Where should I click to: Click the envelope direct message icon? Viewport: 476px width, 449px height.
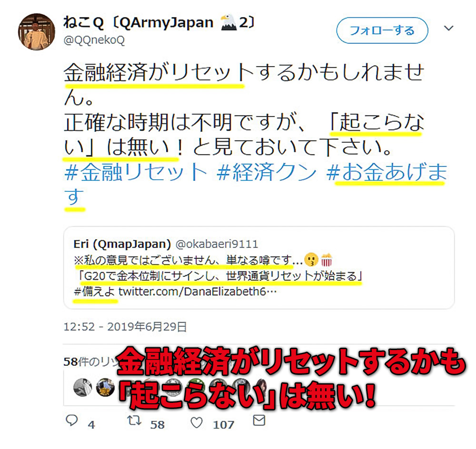259,420
